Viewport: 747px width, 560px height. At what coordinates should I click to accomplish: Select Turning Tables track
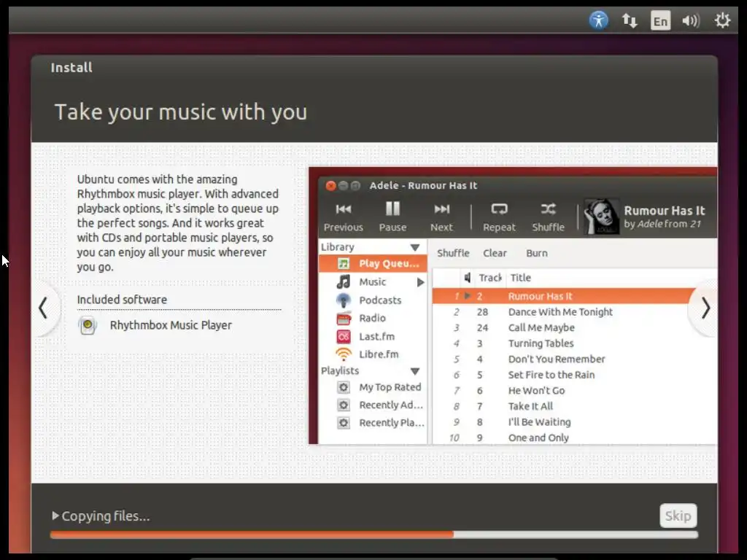pos(575,343)
